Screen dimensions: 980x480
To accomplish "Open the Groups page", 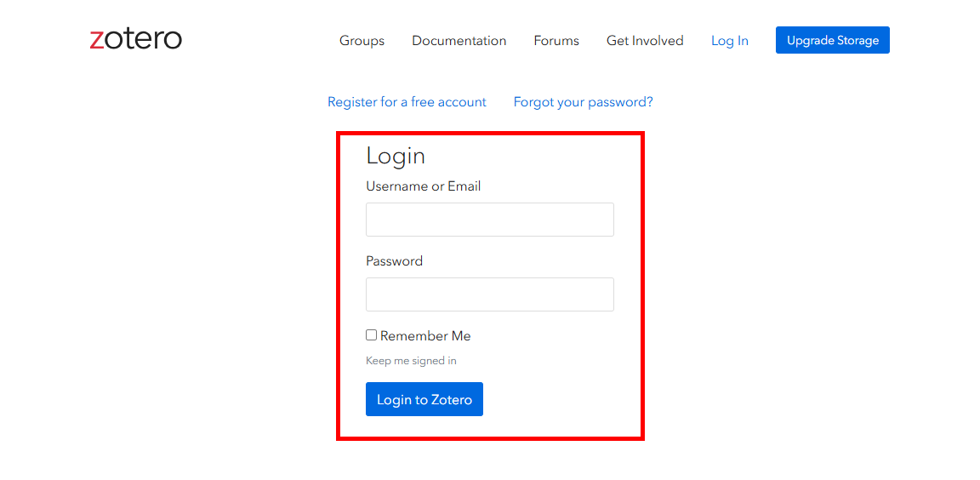I will pyautogui.click(x=362, y=41).
